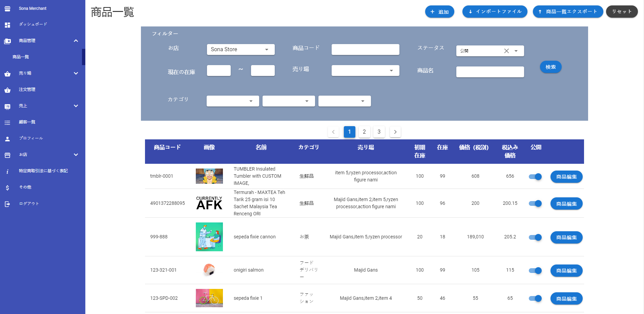Screen dimensions: 644x314
Task: Toggle publish switch for sepeda fixie cannon
Action: click(x=535, y=237)
